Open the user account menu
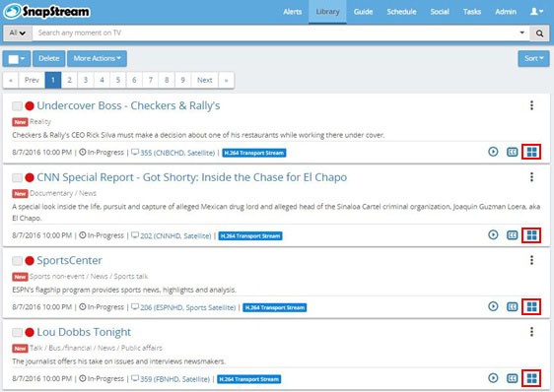554x392 pixels. (x=536, y=12)
